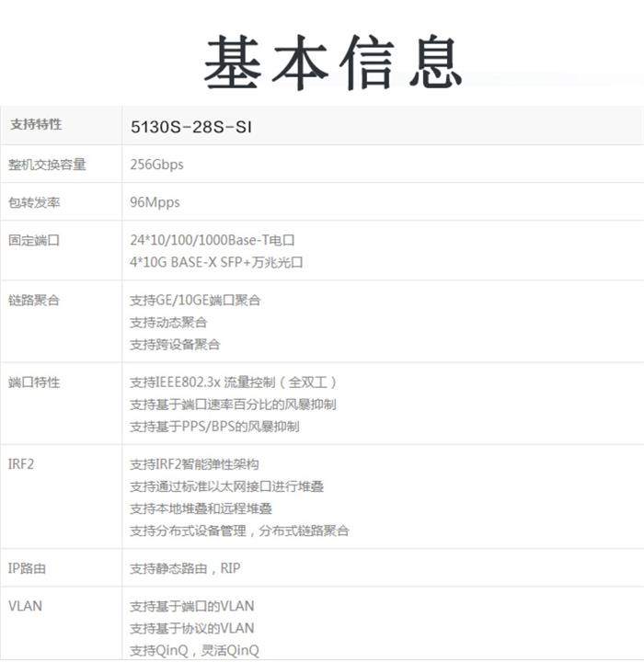Screen dimensions: 644x662
Task: Select the IRF2 row label
Action: 21,463
